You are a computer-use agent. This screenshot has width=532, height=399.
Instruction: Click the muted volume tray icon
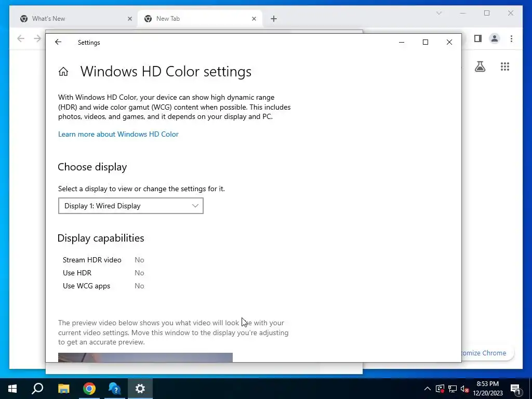[464, 389]
